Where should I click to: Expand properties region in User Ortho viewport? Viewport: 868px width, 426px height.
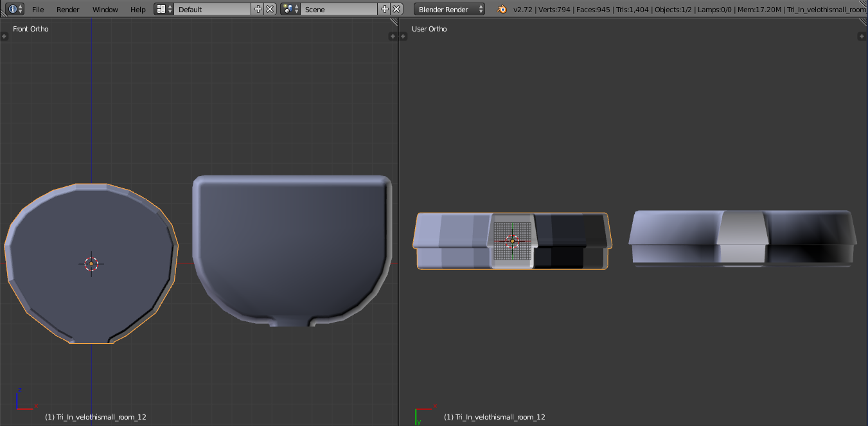(862, 37)
